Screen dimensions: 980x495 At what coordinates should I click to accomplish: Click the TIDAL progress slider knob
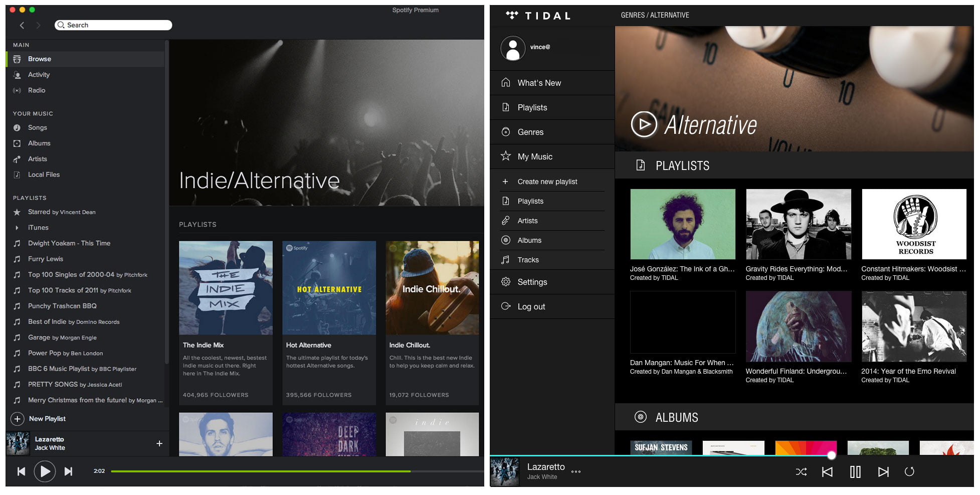(x=832, y=455)
